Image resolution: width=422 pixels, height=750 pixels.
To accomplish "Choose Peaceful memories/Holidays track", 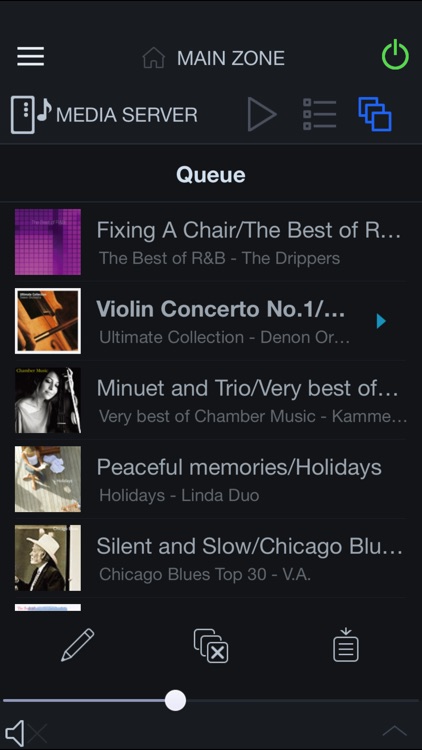I will (x=211, y=479).
